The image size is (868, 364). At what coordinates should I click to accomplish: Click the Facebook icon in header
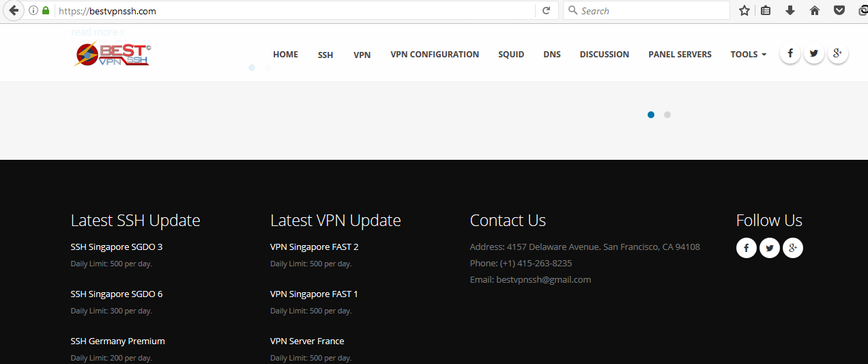(x=790, y=53)
